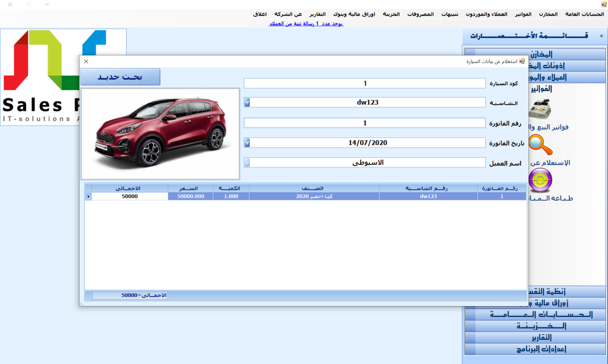Image resolution: width=608 pixels, height=364 pixels.
Task: Click the car code input field
Action: pos(364,83)
